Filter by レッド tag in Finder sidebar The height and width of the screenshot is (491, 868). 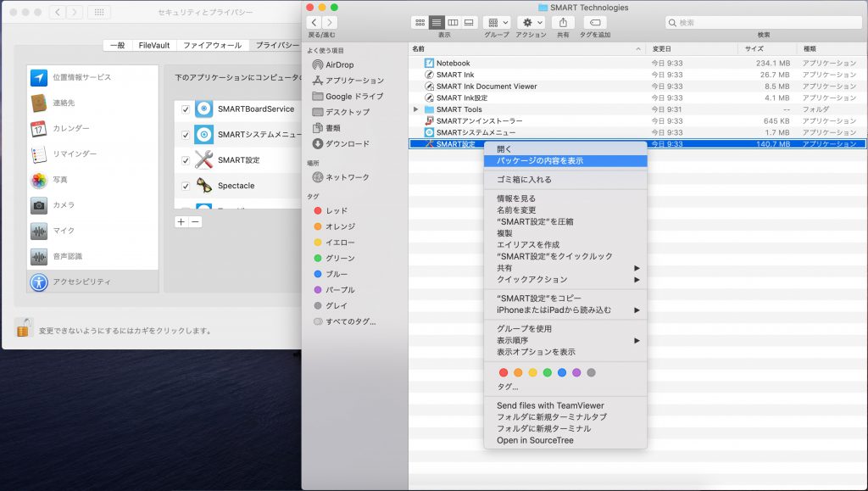coord(331,211)
